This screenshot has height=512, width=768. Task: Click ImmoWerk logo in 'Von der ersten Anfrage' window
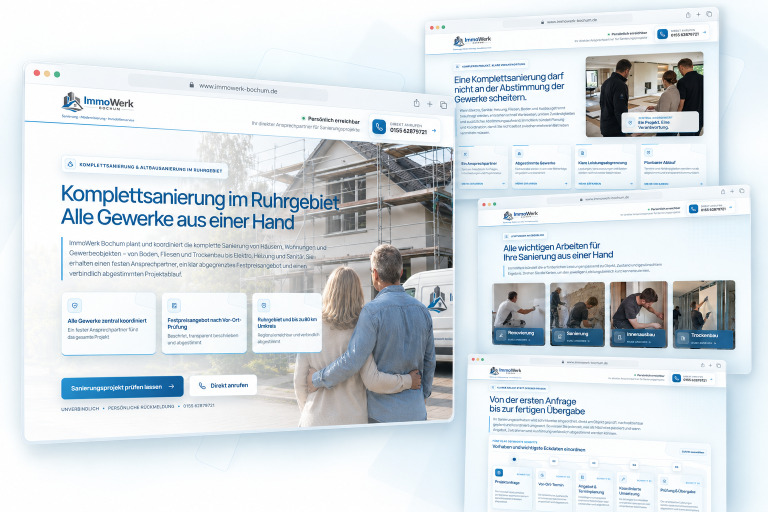pyautogui.click(x=505, y=371)
